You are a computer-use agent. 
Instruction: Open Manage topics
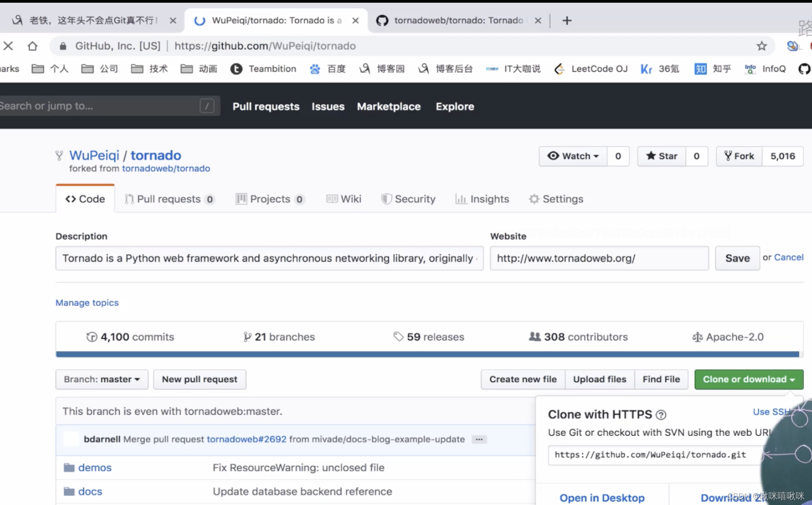pyautogui.click(x=87, y=303)
